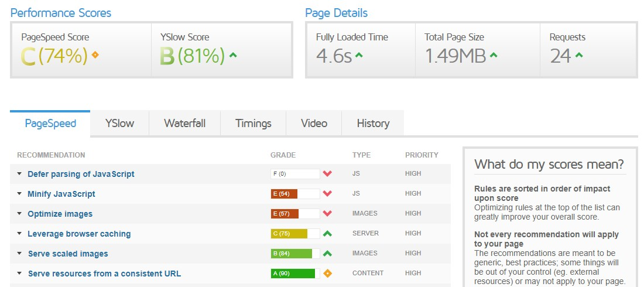Expand Defer parsing of JavaScript triangle
644x287 pixels.
19,174
